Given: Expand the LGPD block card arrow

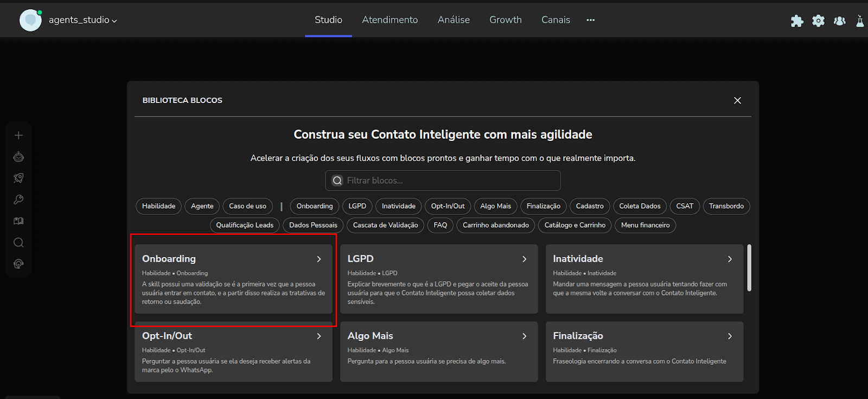Looking at the screenshot, I should point(524,259).
